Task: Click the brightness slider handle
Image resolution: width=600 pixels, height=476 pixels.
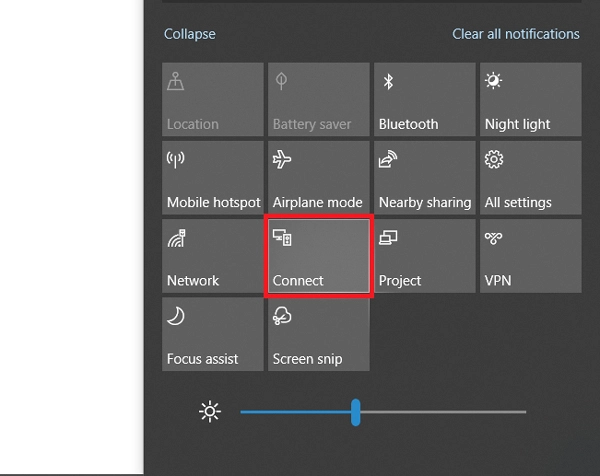Action: tap(355, 412)
